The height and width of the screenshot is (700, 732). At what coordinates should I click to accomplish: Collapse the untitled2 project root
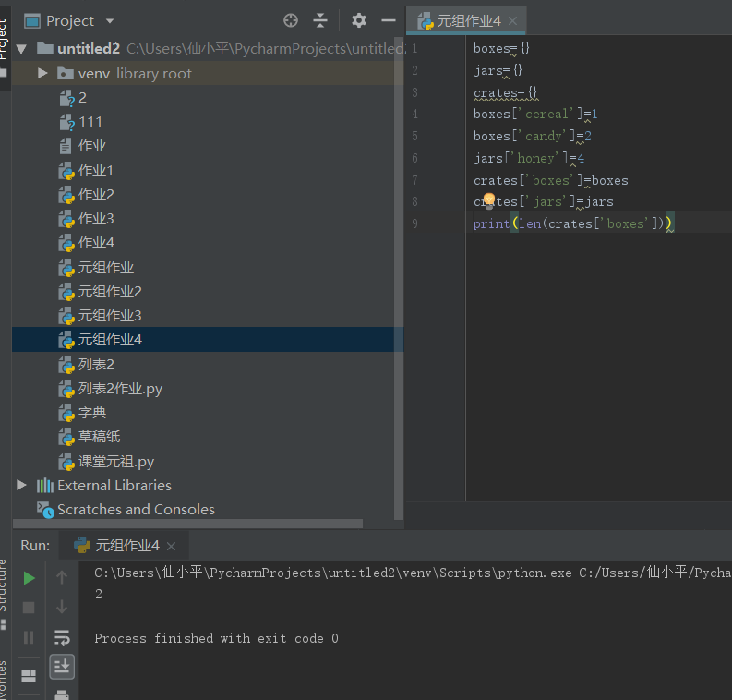click(21, 49)
